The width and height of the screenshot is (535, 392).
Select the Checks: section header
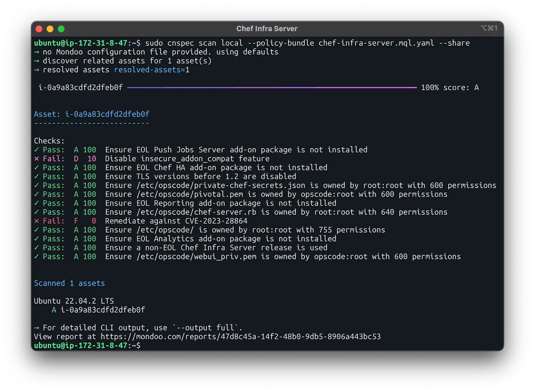(49, 141)
